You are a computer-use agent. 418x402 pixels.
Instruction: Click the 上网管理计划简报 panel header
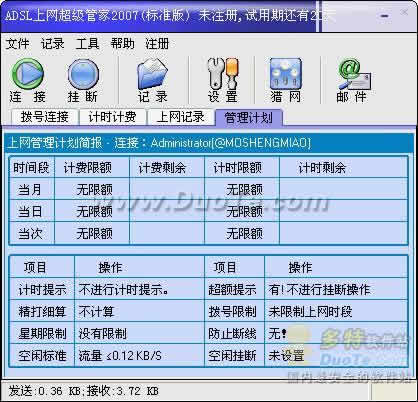point(209,143)
